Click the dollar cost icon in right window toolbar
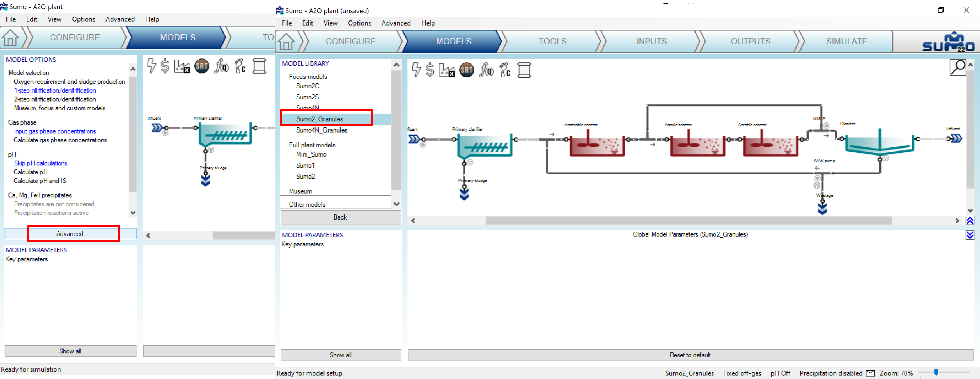 pos(430,70)
